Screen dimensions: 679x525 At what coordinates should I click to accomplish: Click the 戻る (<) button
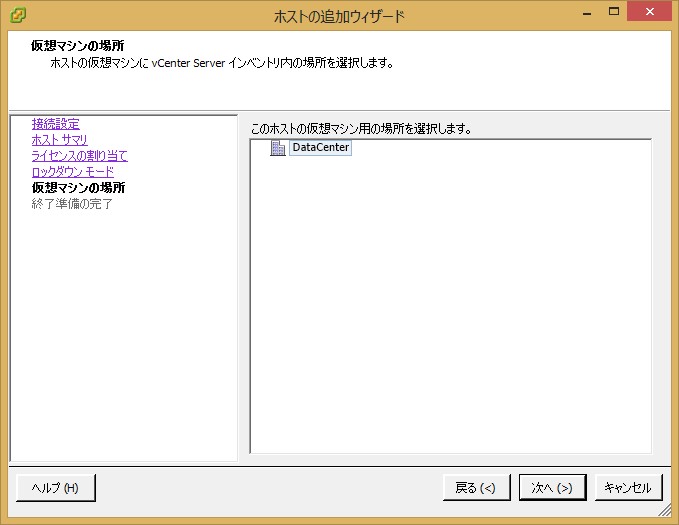tap(476, 488)
